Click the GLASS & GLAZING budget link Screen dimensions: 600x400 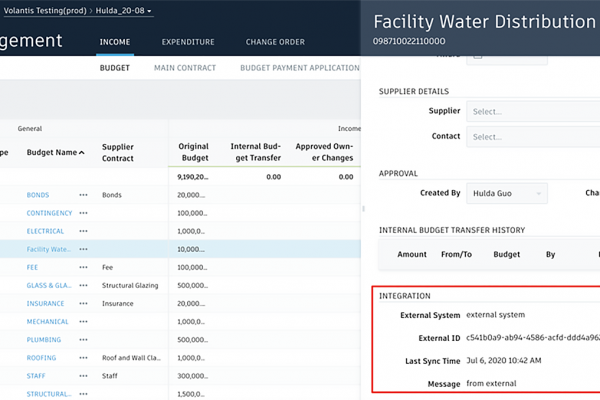click(x=47, y=285)
